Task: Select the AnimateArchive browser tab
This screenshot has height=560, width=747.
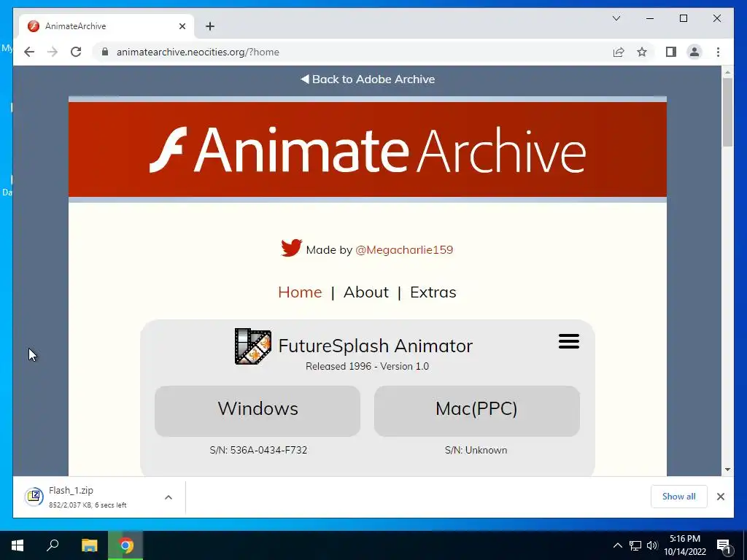Action: [x=107, y=26]
